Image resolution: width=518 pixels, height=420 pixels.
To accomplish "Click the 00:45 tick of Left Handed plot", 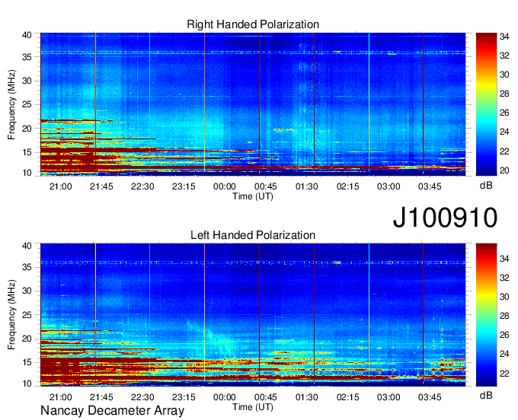I will pos(266,397).
